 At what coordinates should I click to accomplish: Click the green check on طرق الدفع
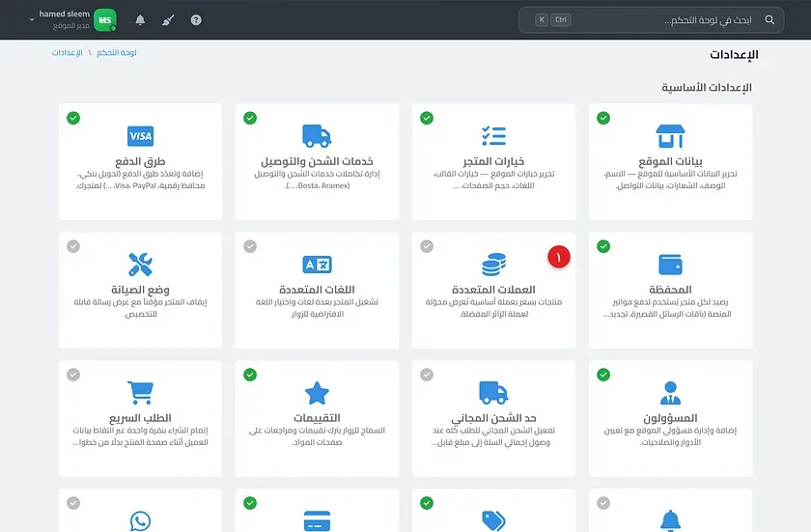click(73, 118)
